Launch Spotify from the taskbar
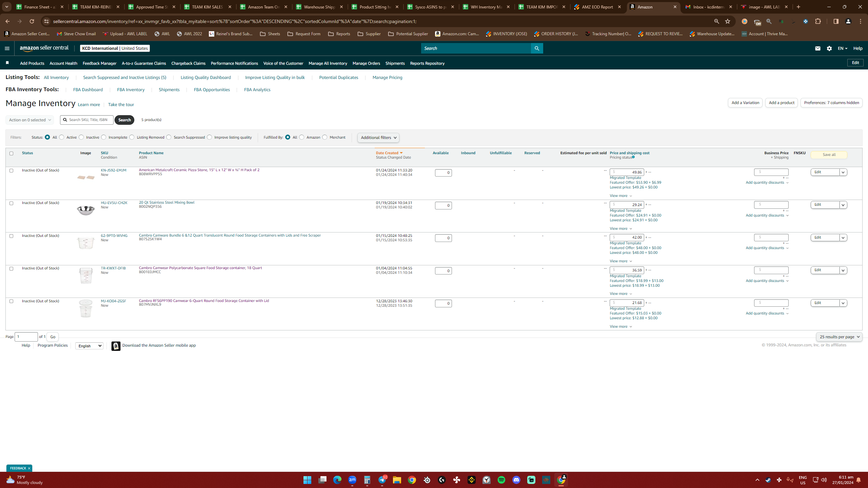The height and width of the screenshot is (488, 868). [x=501, y=480]
